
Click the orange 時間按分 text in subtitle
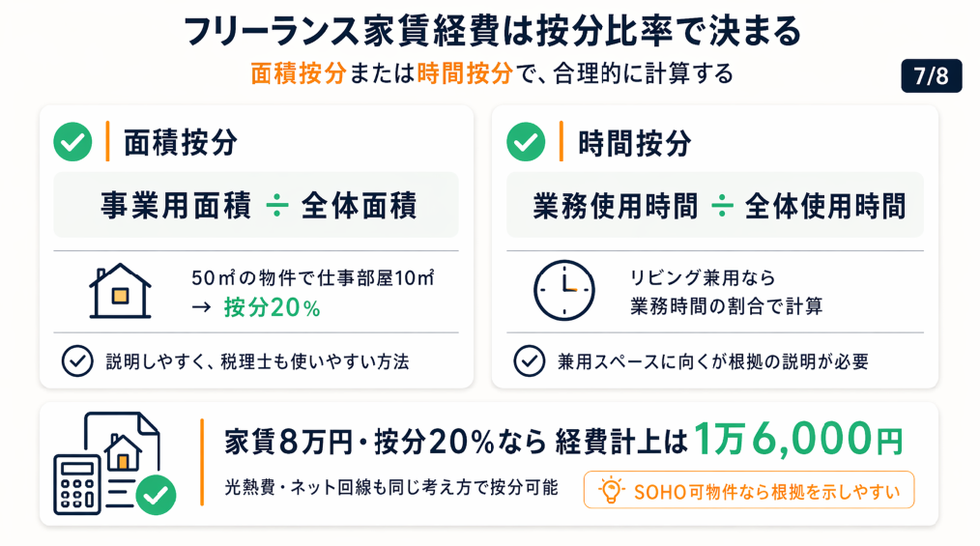pyautogui.click(x=464, y=74)
